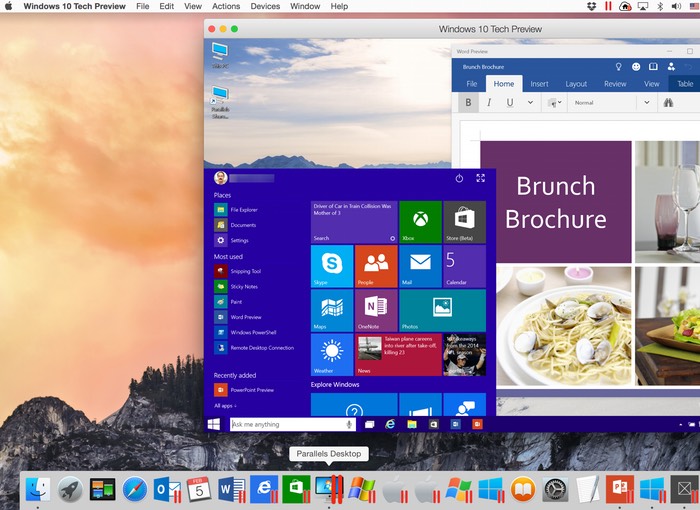Image resolution: width=700 pixels, height=510 pixels.
Task: Open the Skype tile in Start menu
Action: 332,266
